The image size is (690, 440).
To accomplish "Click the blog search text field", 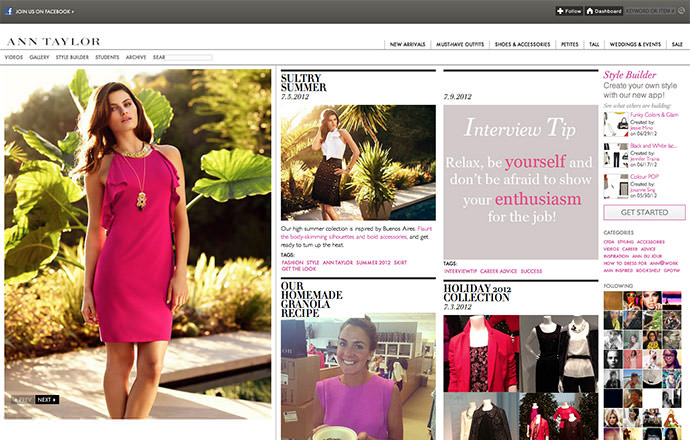I will pyautogui.click(x=189, y=58).
